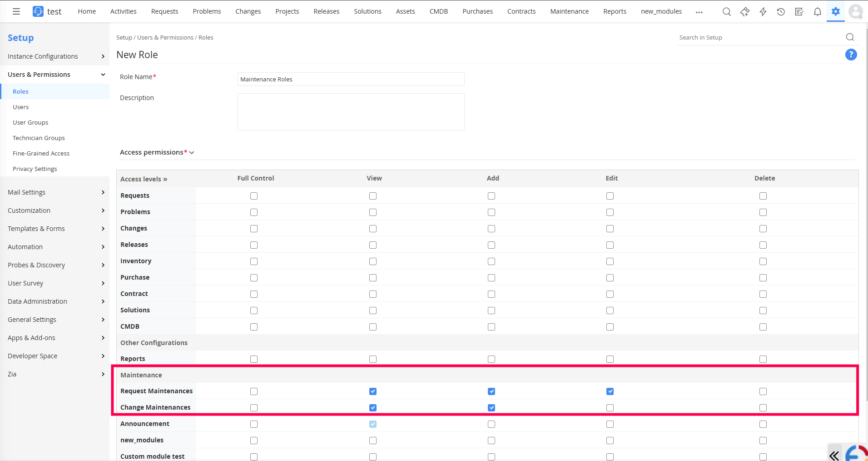Open the quick add ticket icon

click(745, 11)
